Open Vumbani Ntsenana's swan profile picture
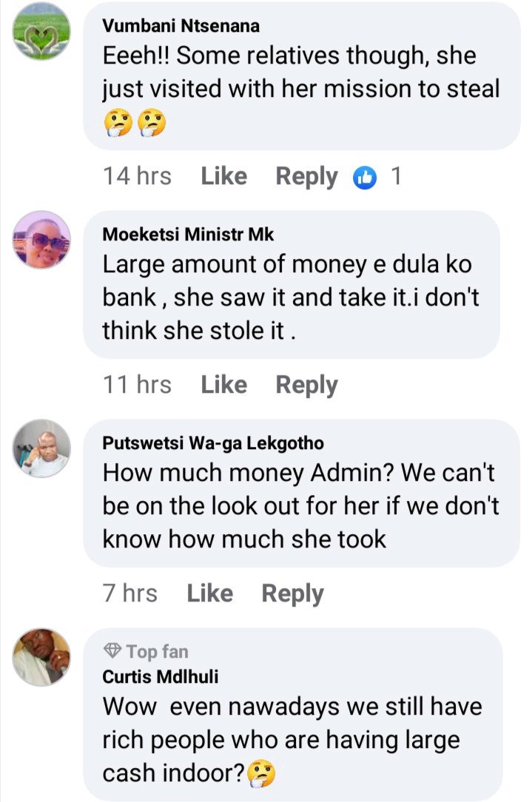 (x=41, y=31)
